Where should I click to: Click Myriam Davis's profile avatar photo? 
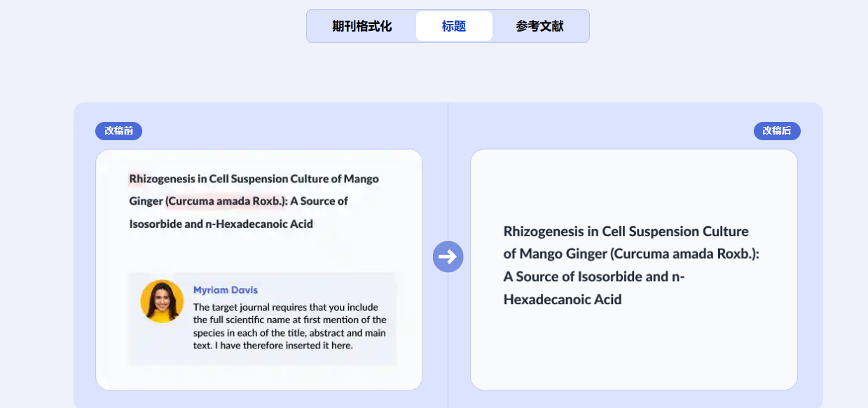click(x=162, y=301)
